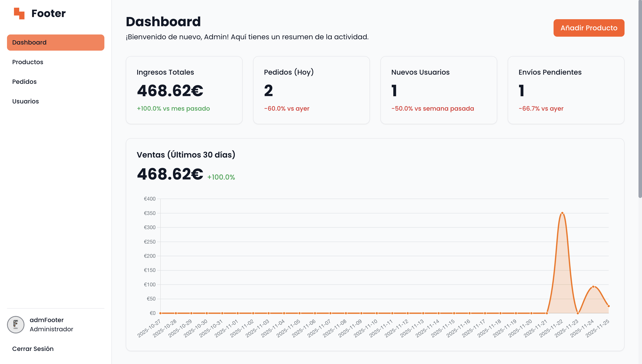Click the Dashboard page heading
642x364 pixels.
coord(163,22)
